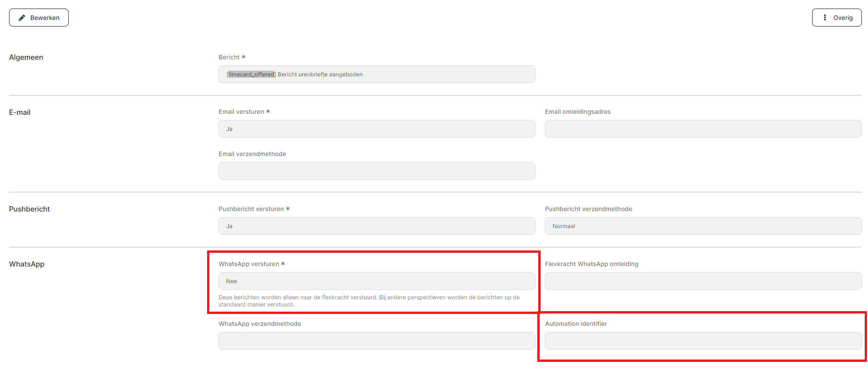Click the 'WhatsApp verzendmethode' label
This screenshot has width=868, height=369.
click(260, 324)
